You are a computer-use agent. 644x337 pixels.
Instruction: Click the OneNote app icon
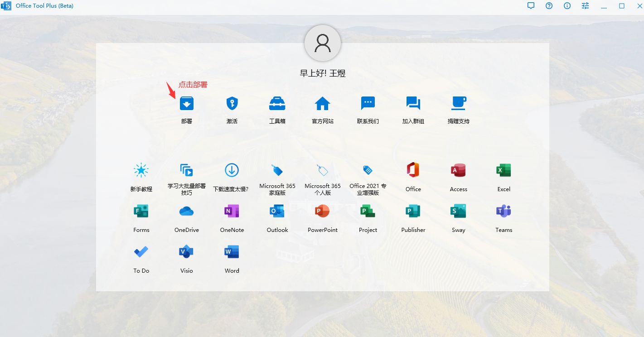(x=232, y=211)
